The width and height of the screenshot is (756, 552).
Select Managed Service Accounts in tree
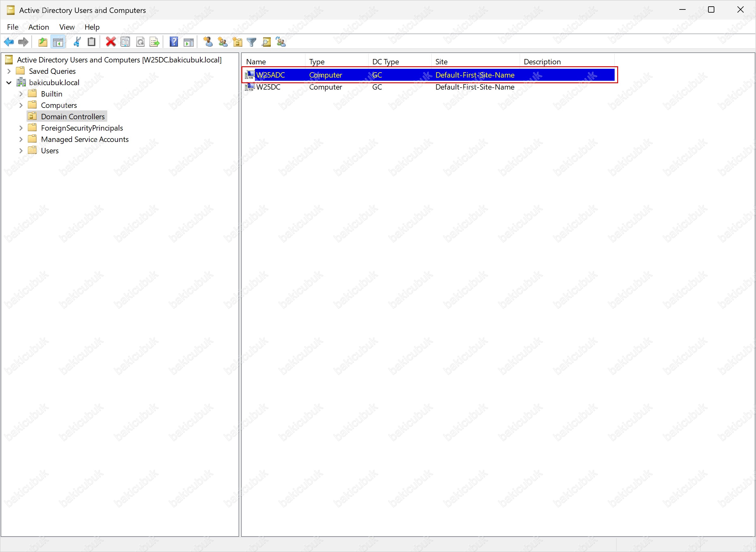[x=85, y=139]
